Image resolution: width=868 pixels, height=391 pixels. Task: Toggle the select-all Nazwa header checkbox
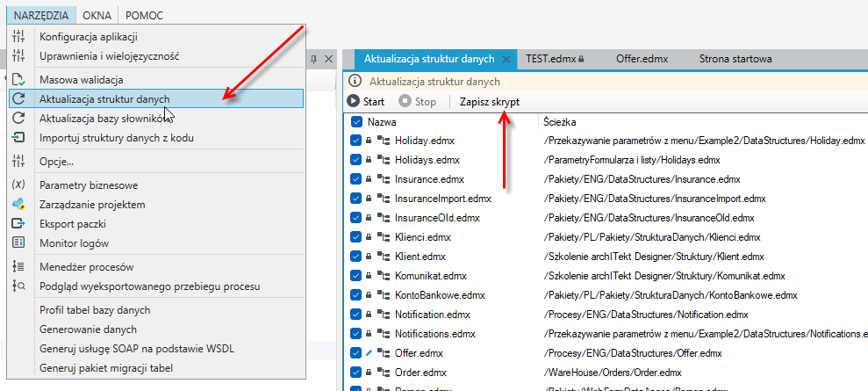click(x=356, y=122)
